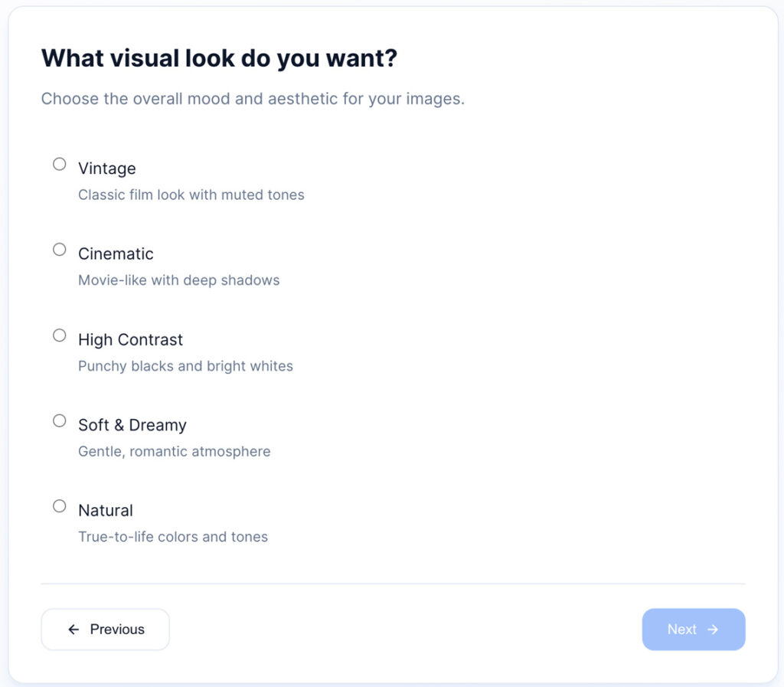The width and height of the screenshot is (784, 687).
Task: Click the 'What visual look do you want?' heading
Action: 219,58
